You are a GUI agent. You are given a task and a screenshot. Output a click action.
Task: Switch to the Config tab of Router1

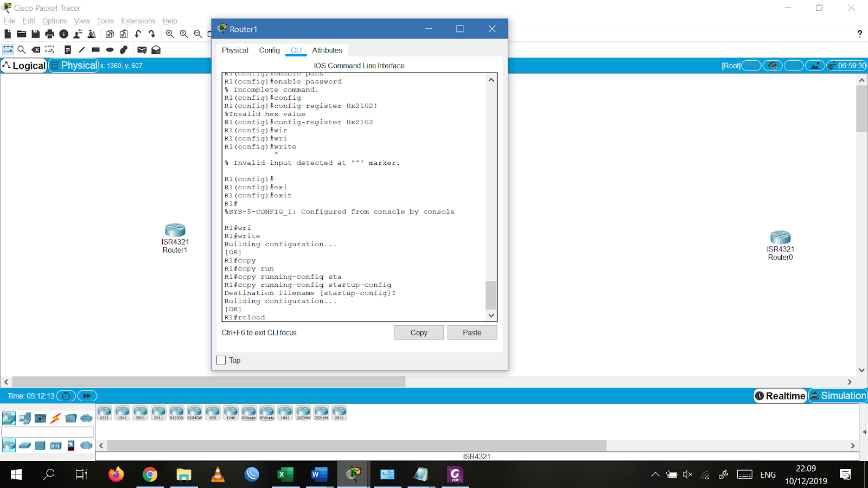pos(269,50)
